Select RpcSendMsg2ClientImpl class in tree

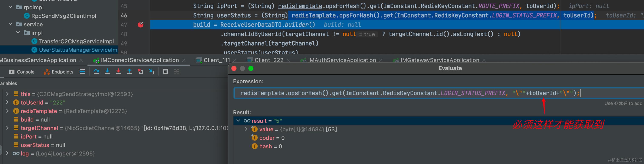click(x=63, y=16)
